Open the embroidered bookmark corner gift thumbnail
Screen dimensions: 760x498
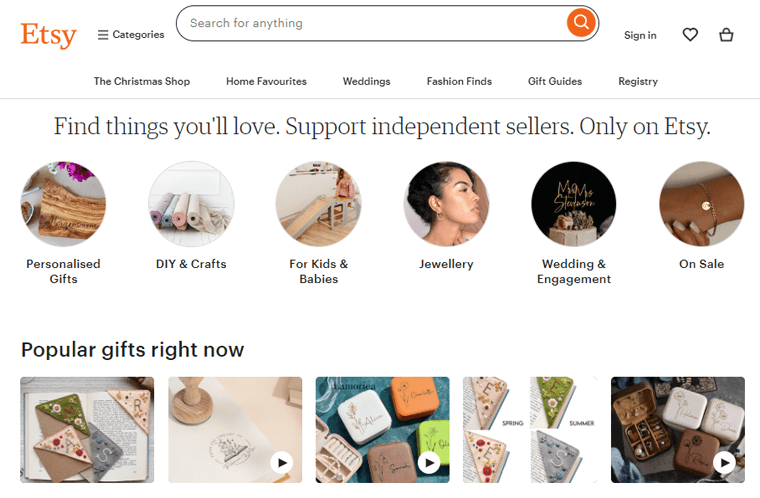[87, 430]
